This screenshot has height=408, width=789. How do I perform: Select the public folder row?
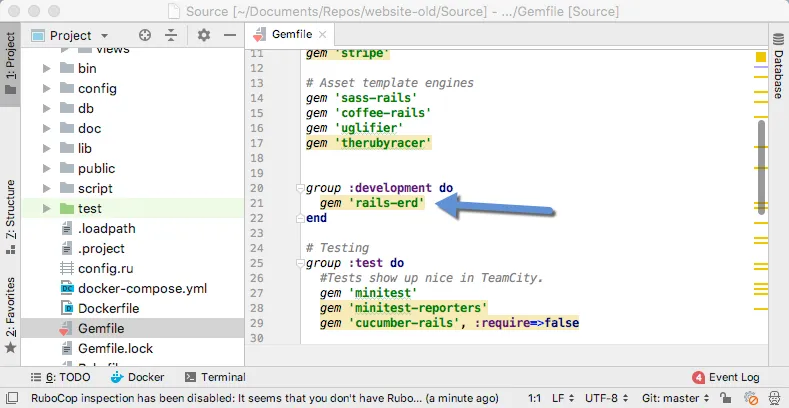(133, 169)
